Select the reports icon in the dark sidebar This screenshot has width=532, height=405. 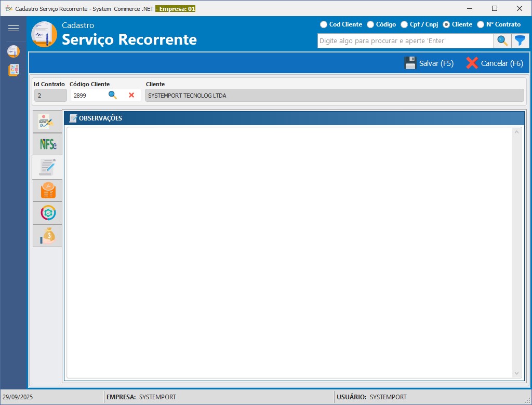[x=14, y=70]
